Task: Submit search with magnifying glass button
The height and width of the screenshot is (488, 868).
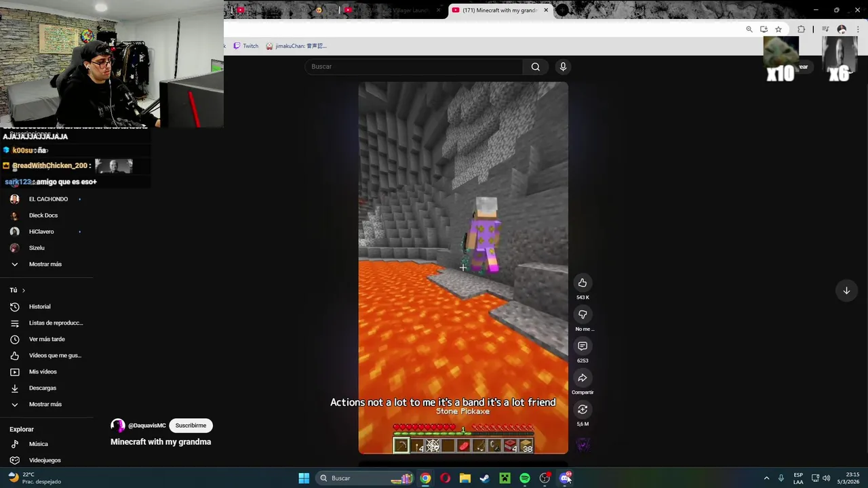Action: point(536,66)
